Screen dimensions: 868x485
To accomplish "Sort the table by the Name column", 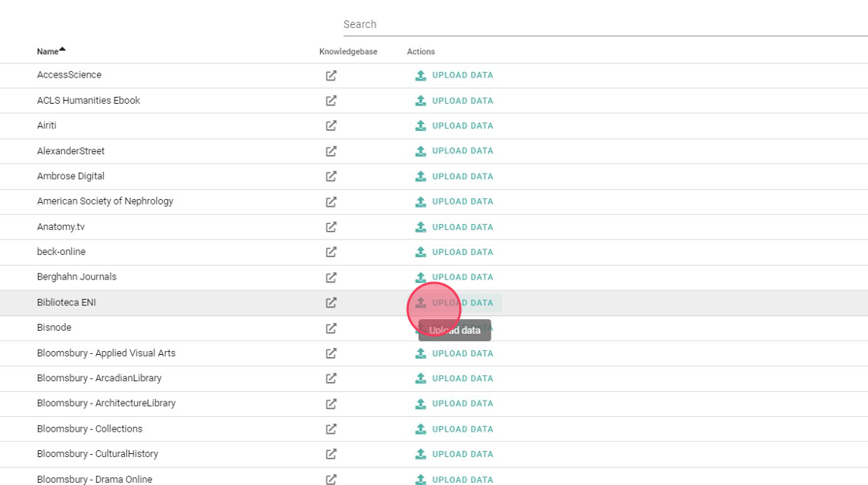I will coord(51,51).
